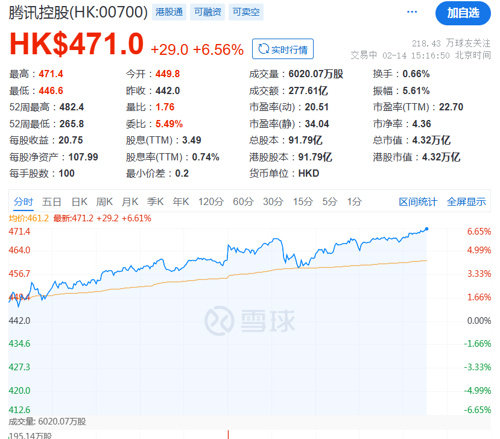Switch to the 1分 chart tab
The height and width of the screenshot is (439, 500).
pyautogui.click(x=354, y=202)
